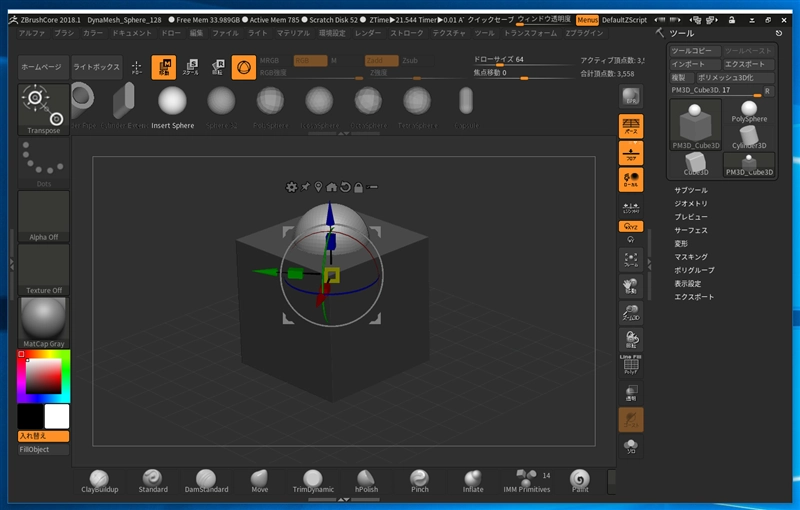
Task: Select the TrimDynamic brush
Action: point(313,481)
